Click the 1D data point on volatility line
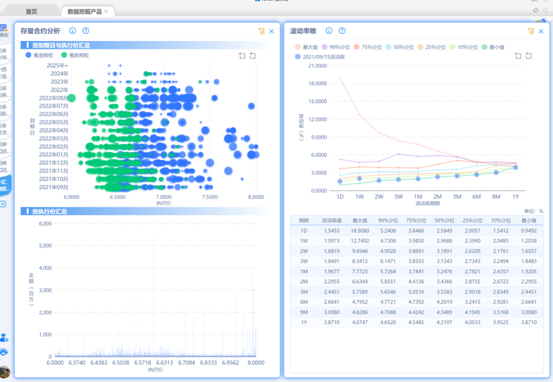553x382 pixels. (x=340, y=181)
